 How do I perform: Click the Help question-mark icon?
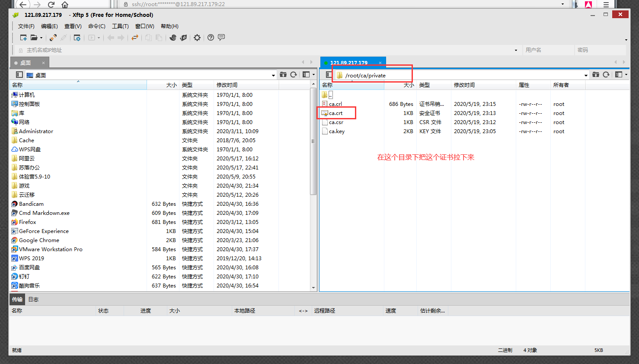pos(211,38)
